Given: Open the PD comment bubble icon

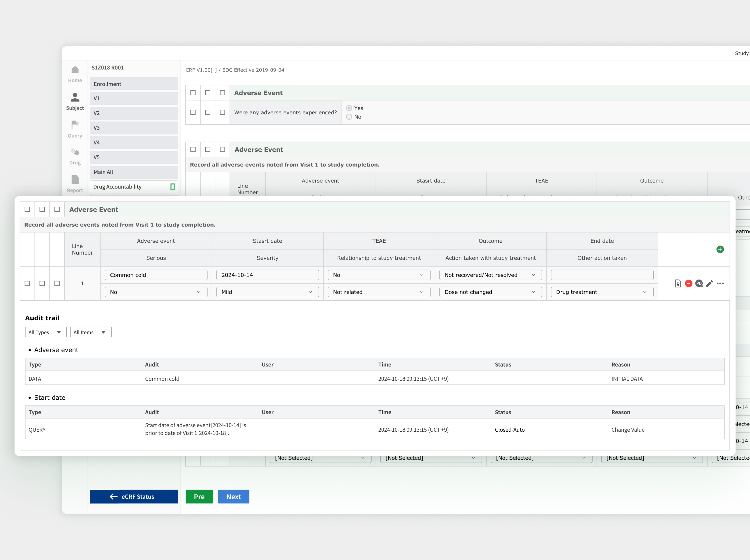Looking at the screenshot, I should [x=699, y=283].
